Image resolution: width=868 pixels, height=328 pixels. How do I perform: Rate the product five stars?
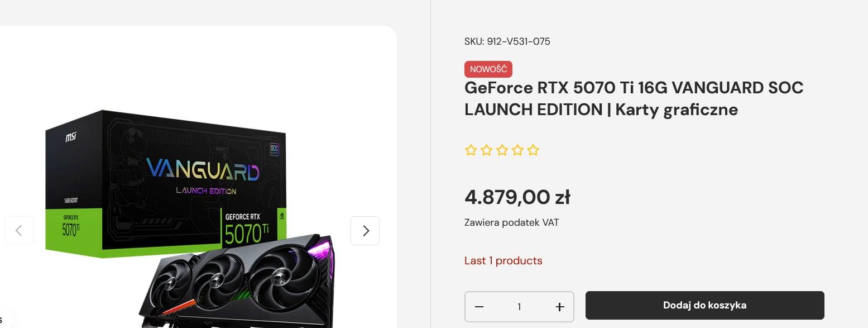[x=534, y=150]
